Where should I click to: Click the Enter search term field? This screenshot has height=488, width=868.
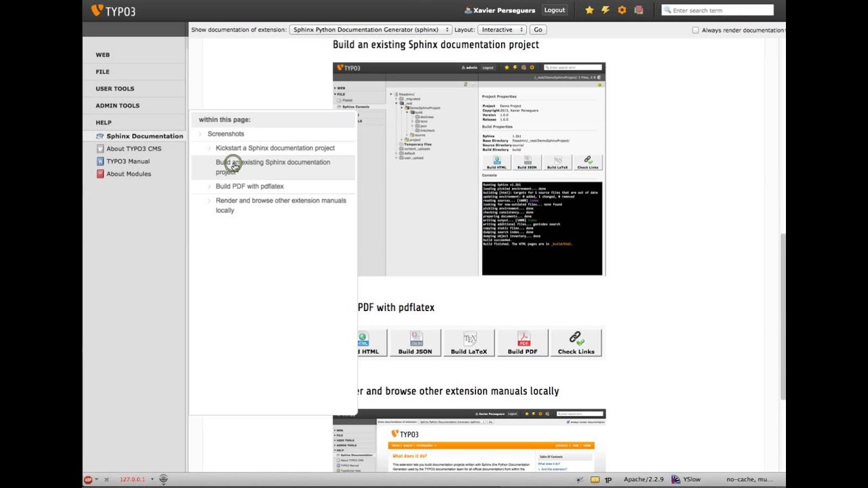point(717,10)
